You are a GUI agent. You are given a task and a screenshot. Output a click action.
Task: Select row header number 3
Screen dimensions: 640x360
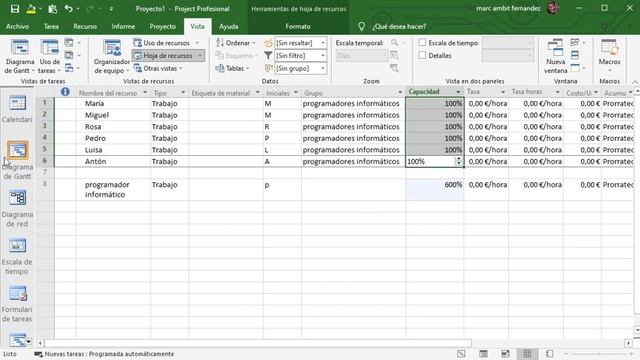(45, 126)
